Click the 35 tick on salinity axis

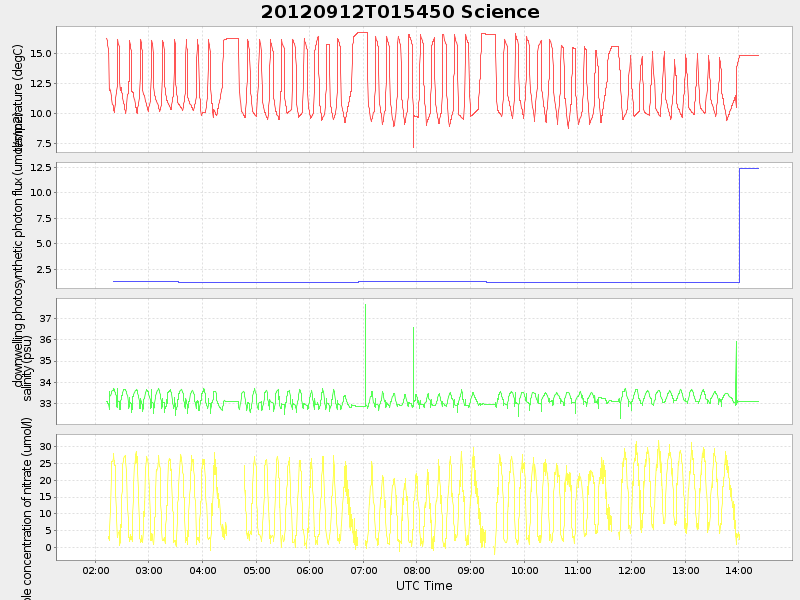[x=45, y=361]
